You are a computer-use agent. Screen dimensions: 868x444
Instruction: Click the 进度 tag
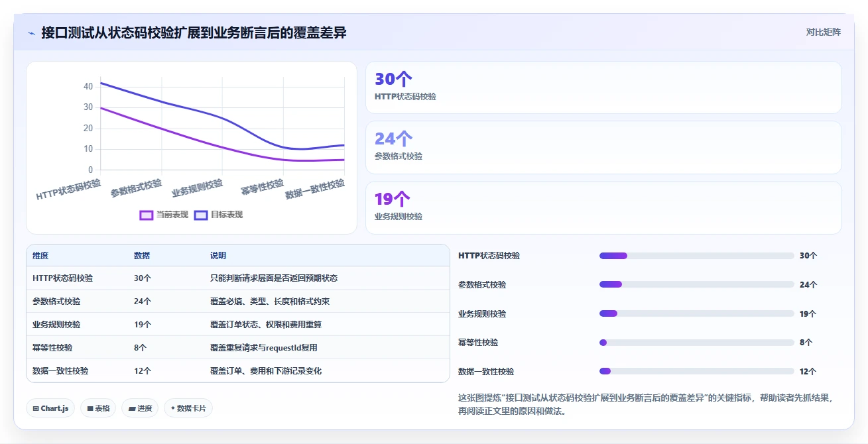[x=141, y=408]
